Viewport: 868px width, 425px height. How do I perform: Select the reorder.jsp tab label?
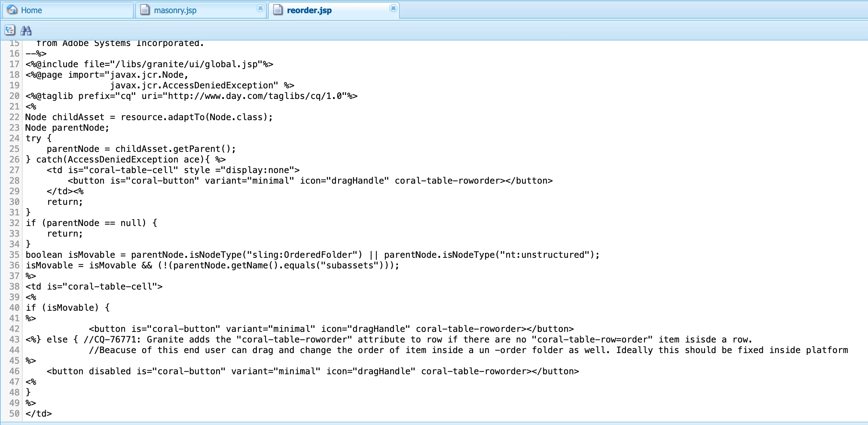[309, 10]
